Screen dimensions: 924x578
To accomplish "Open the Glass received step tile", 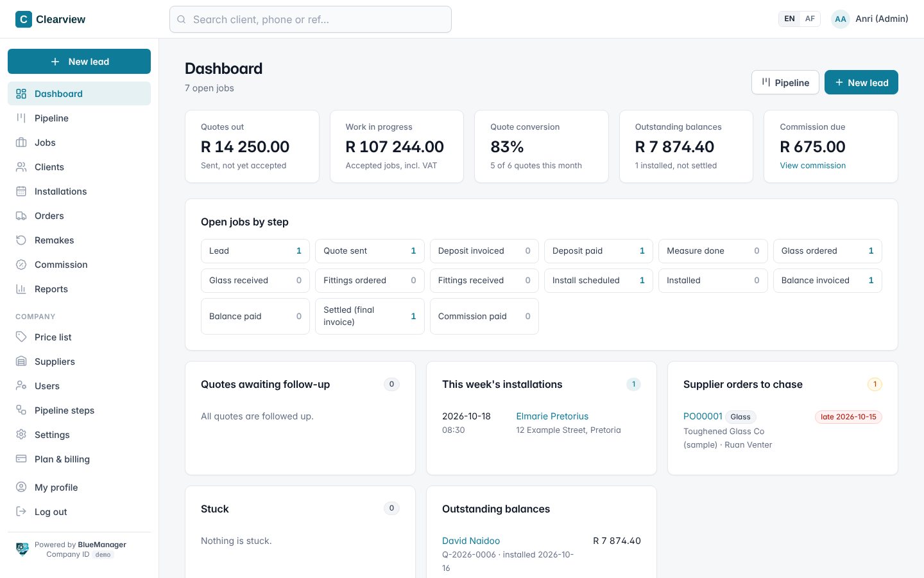I will [x=255, y=281].
